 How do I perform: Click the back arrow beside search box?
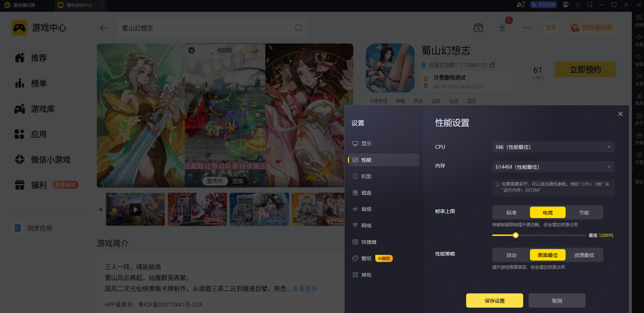pyautogui.click(x=104, y=28)
